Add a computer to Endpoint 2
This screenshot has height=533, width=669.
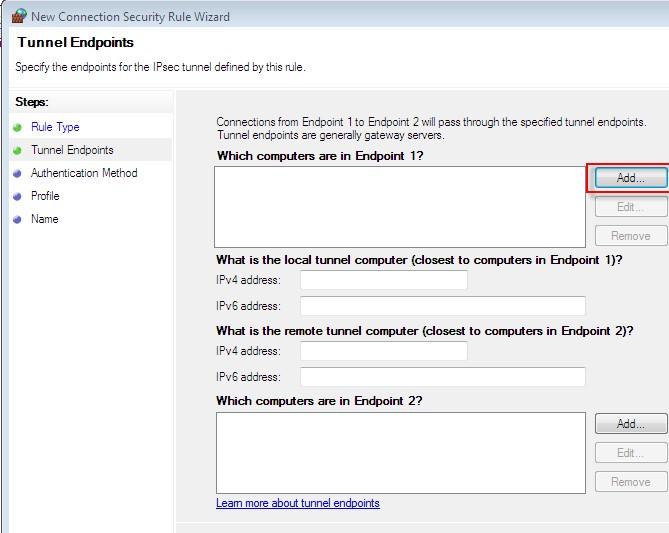(630, 424)
